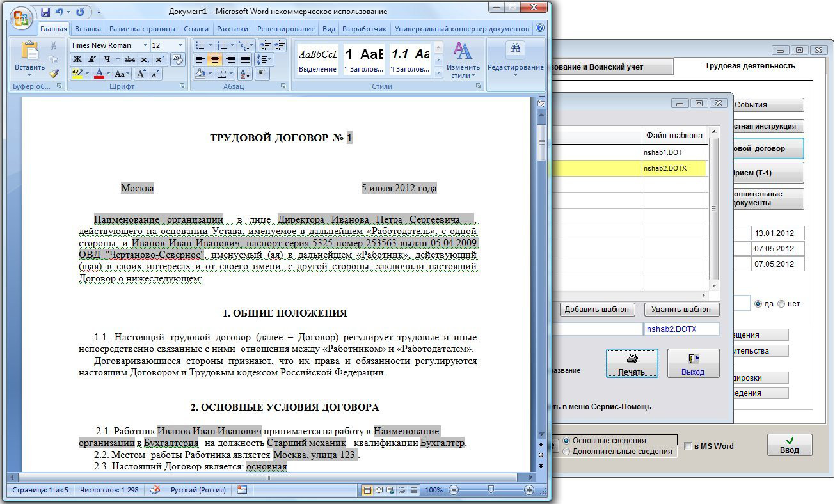Open the Рецензирование ribbon tab

point(286,29)
